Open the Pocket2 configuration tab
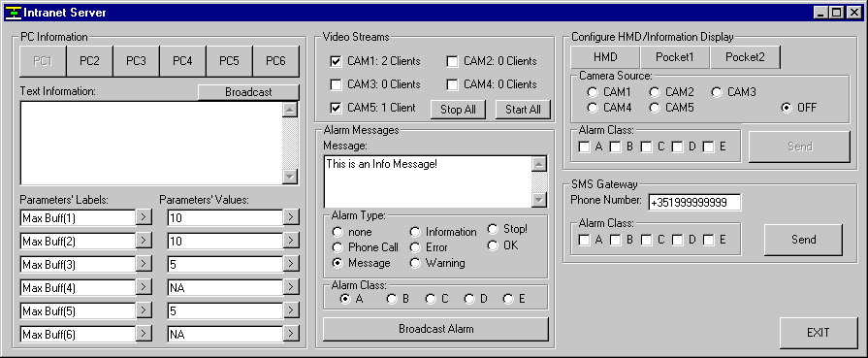Image resolution: width=868 pixels, height=358 pixels. [745, 57]
